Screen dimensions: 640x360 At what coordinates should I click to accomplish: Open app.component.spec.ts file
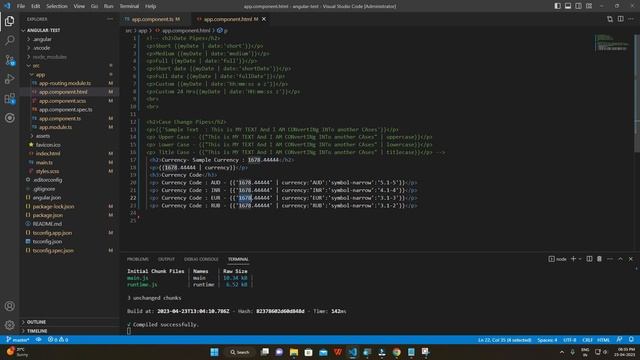(65, 110)
